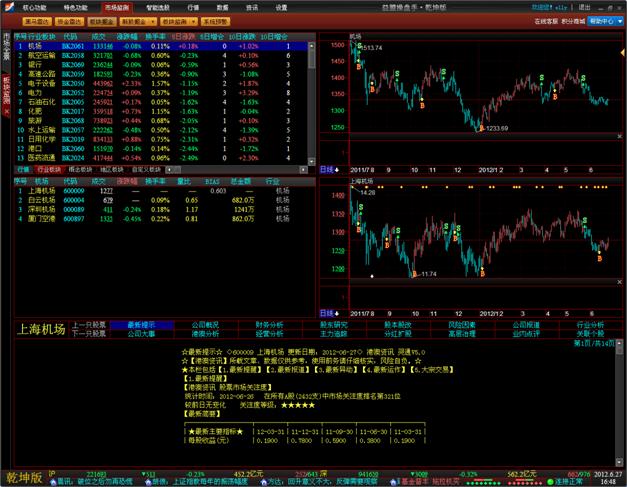Select the 水上运输 sector row

[161, 130]
